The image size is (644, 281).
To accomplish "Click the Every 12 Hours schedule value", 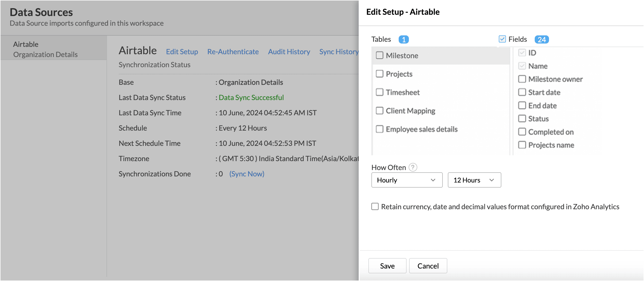I will 243,128.
